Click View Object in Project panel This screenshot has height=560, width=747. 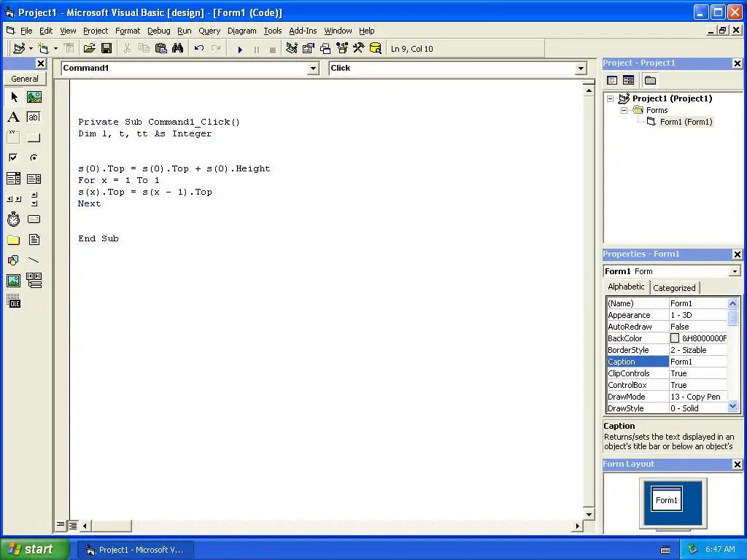click(x=628, y=80)
